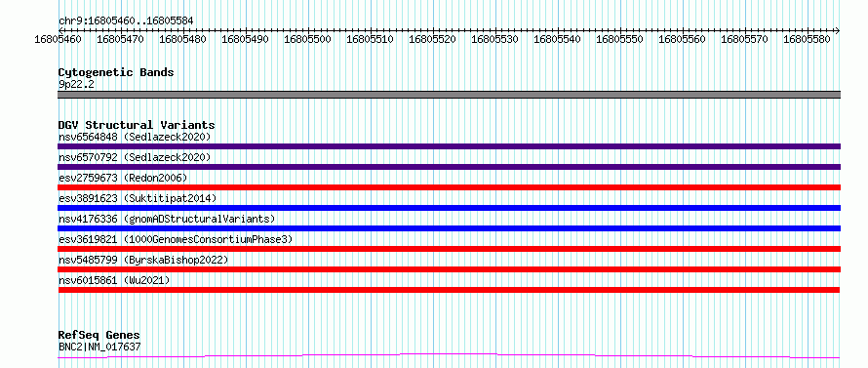
Task: Click ruler position 16805570
Action: 745,39
